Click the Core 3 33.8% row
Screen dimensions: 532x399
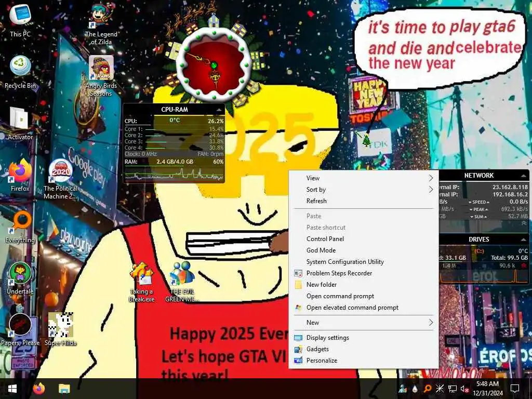pyautogui.click(x=174, y=141)
